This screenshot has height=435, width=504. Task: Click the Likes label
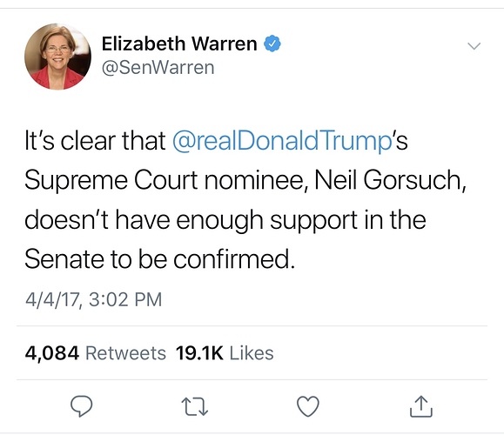(x=252, y=353)
